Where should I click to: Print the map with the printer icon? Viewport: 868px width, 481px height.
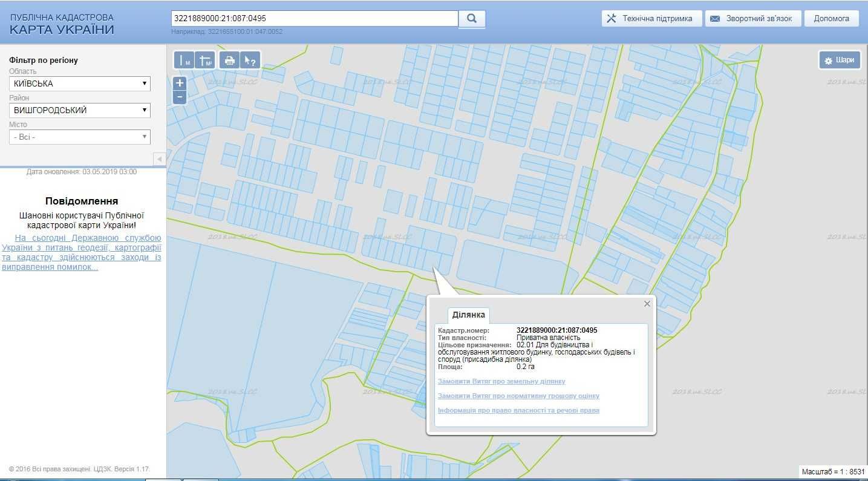(229, 60)
